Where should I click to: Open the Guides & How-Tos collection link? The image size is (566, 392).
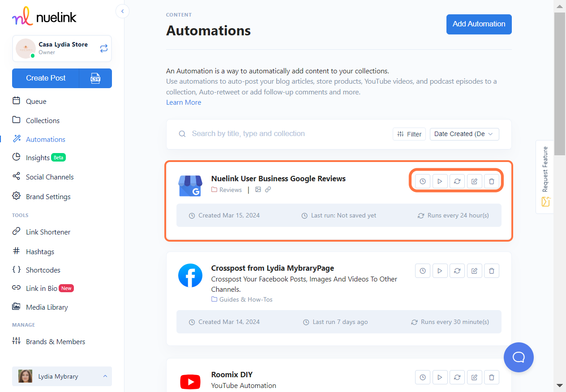click(242, 299)
